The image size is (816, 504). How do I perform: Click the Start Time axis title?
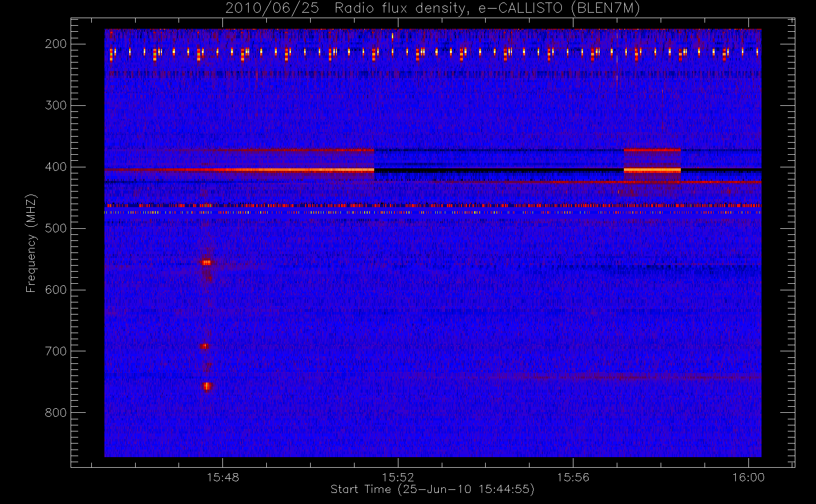coord(432,489)
